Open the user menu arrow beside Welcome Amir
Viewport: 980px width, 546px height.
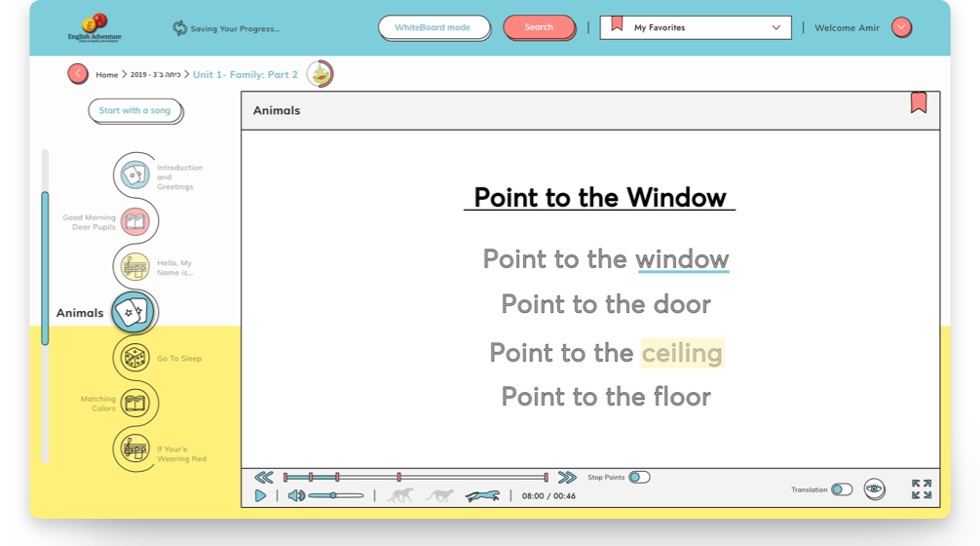[x=901, y=27]
